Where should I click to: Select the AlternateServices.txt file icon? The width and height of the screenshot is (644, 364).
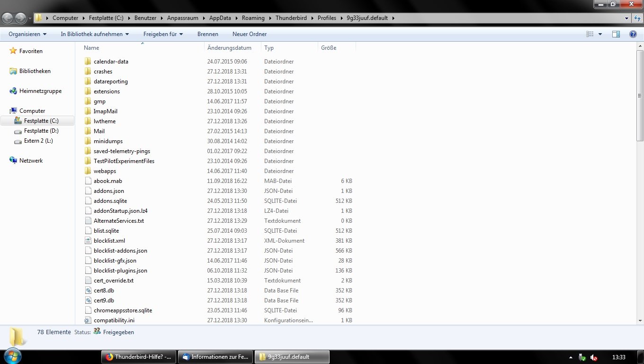(x=88, y=221)
